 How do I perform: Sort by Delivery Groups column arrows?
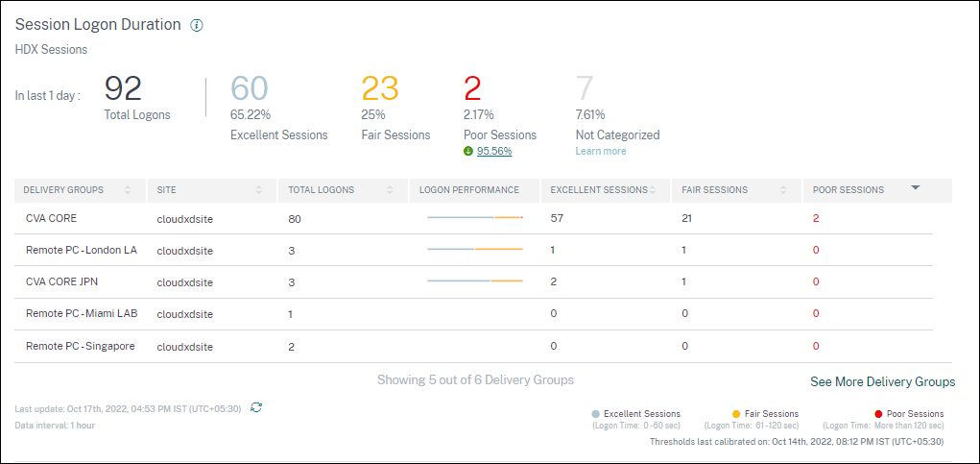[x=128, y=190]
